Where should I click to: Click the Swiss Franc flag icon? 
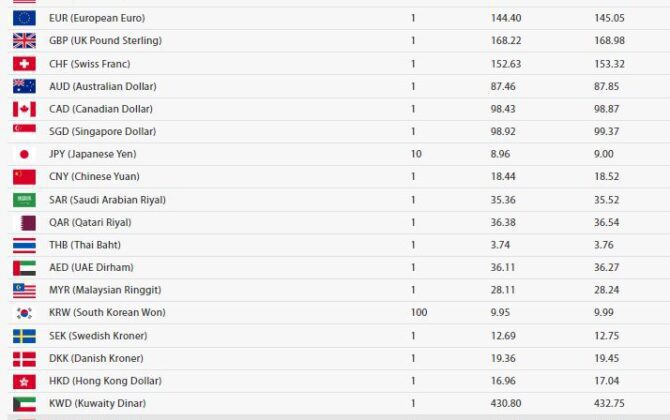[x=24, y=64]
